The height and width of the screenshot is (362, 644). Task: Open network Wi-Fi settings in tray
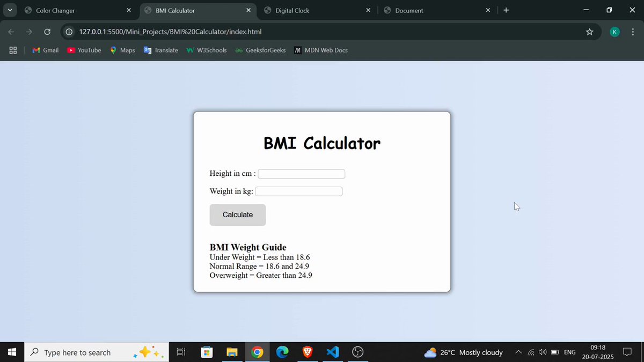pyautogui.click(x=531, y=352)
